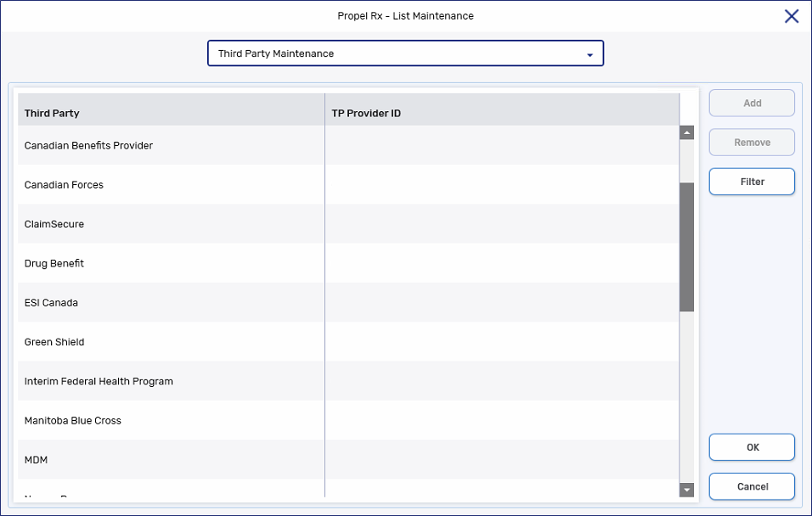Open the Third Party Maintenance dropdown
This screenshot has width=812, height=516.
coord(404,53)
